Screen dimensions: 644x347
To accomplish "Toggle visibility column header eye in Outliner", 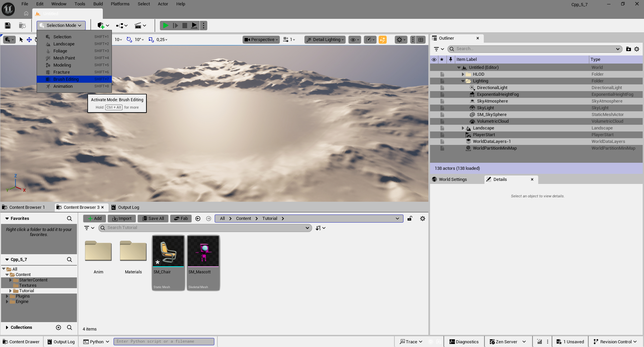I will click(x=434, y=60).
